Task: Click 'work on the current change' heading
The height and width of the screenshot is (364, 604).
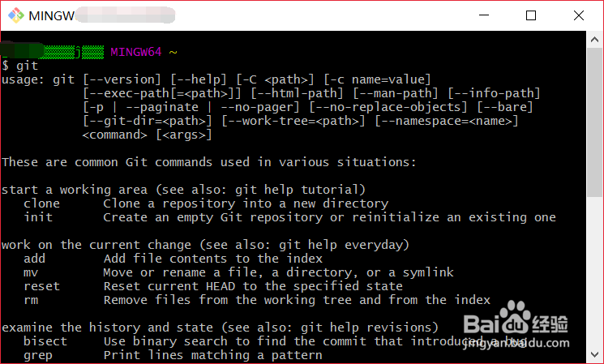Action: point(205,246)
